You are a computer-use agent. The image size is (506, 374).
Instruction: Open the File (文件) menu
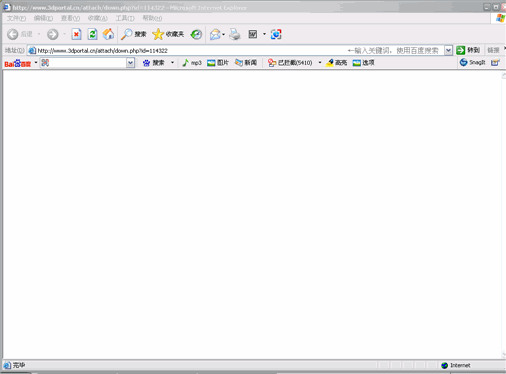[16, 18]
